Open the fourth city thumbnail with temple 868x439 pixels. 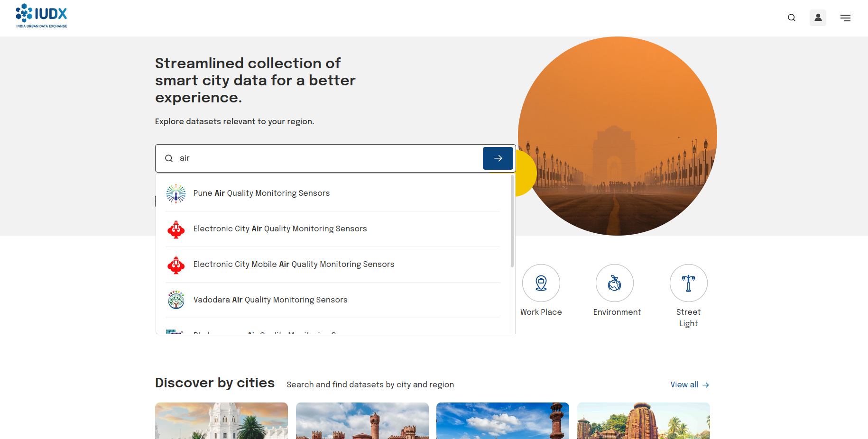click(643, 421)
